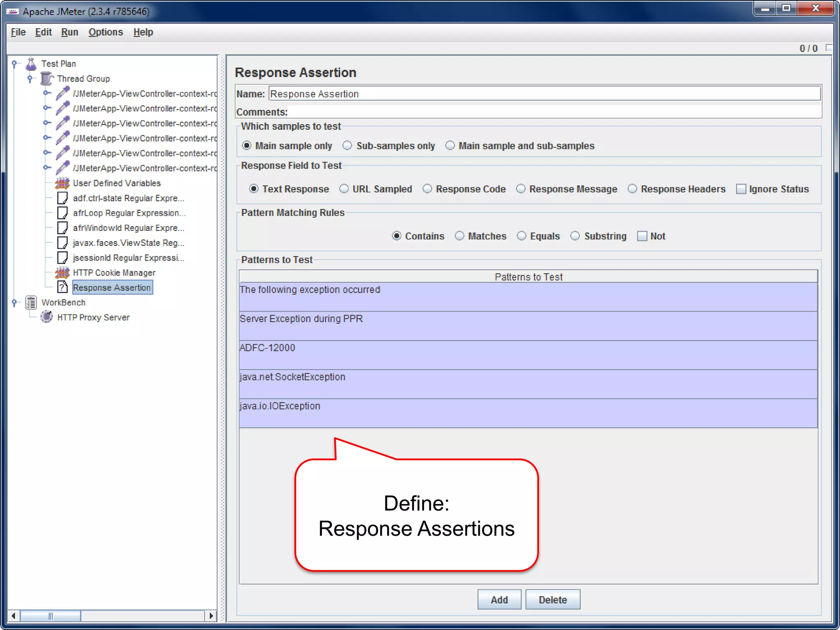Viewport: 840px width, 630px height.
Task: Select 'User Defined Variables' in tree
Action: [116, 183]
